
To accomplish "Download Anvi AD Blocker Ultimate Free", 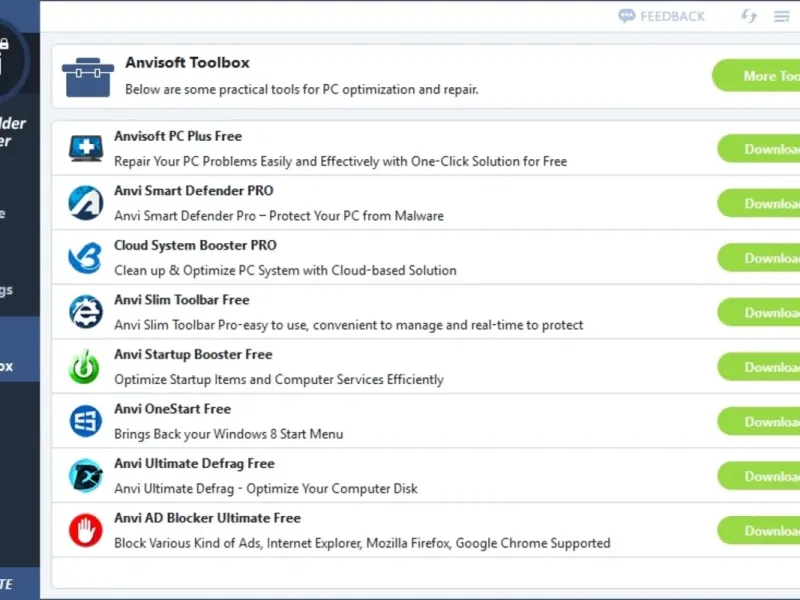I will [760, 530].
